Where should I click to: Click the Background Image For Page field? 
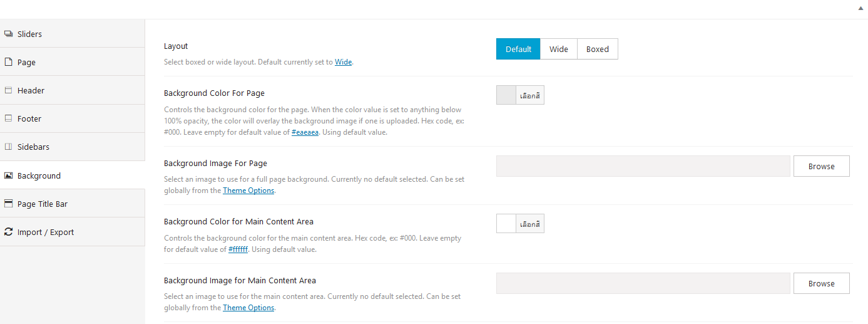coord(643,166)
